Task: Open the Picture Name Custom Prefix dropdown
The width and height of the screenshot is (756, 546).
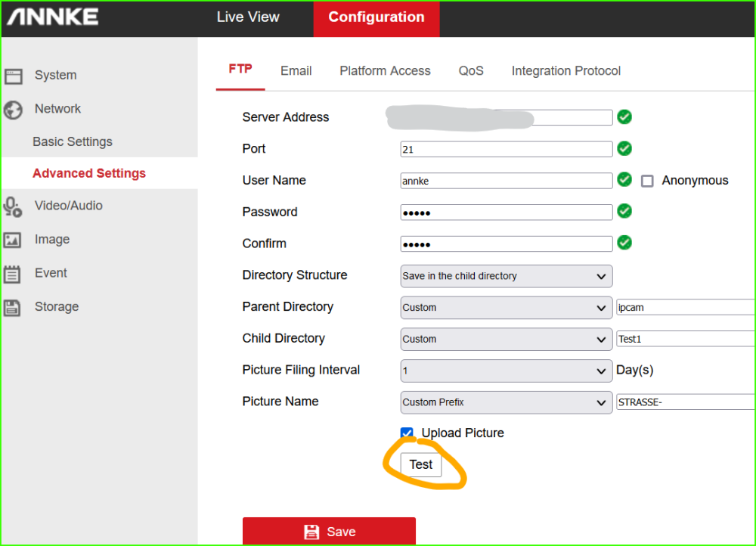Action: pos(507,402)
